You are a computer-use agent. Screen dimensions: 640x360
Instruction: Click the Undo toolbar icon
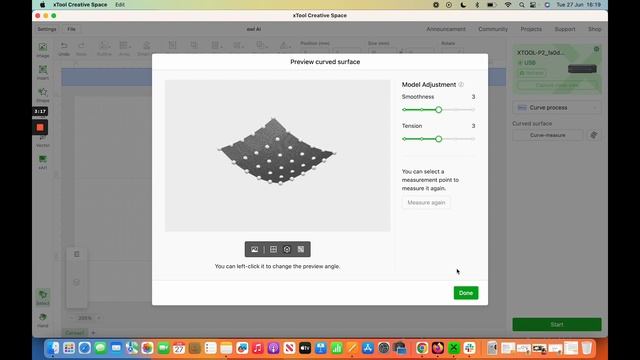point(64,49)
